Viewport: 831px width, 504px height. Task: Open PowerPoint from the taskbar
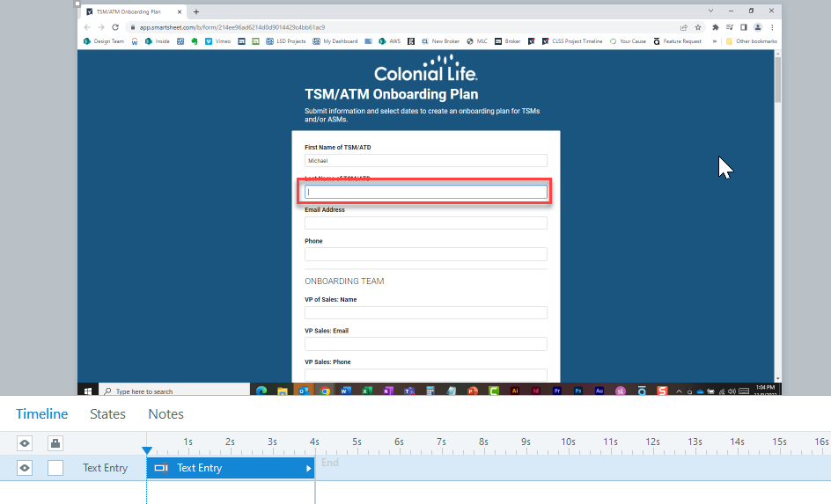coord(472,391)
